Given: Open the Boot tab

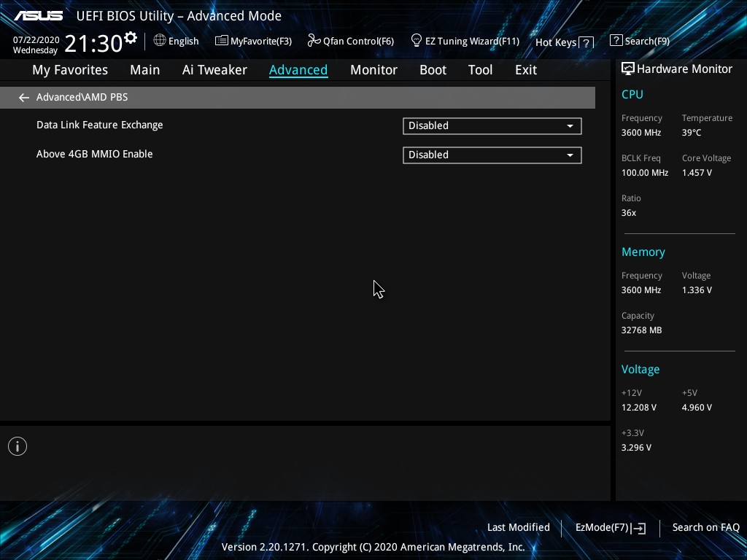Looking at the screenshot, I should (x=433, y=70).
